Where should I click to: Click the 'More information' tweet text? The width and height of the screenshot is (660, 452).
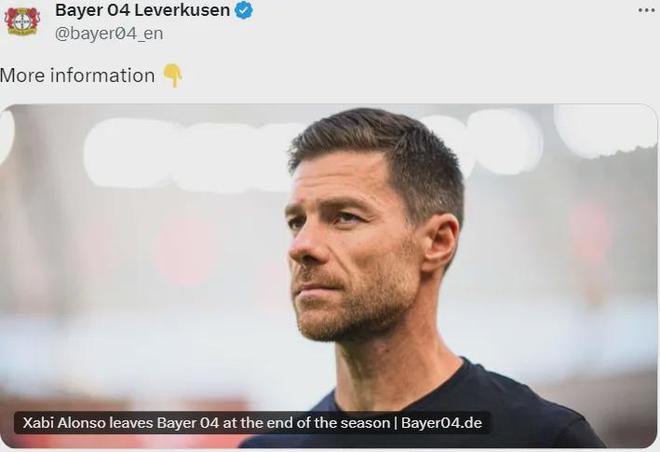coord(77,76)
